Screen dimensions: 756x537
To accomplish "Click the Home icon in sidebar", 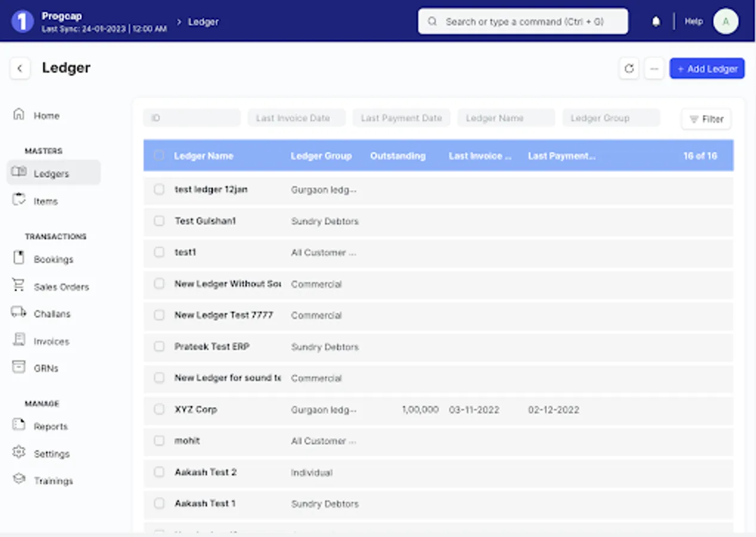I will tap(19, 115).
